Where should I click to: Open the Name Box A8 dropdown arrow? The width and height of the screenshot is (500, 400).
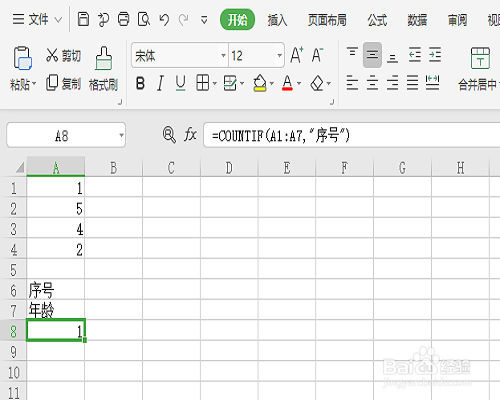point(121,135)
